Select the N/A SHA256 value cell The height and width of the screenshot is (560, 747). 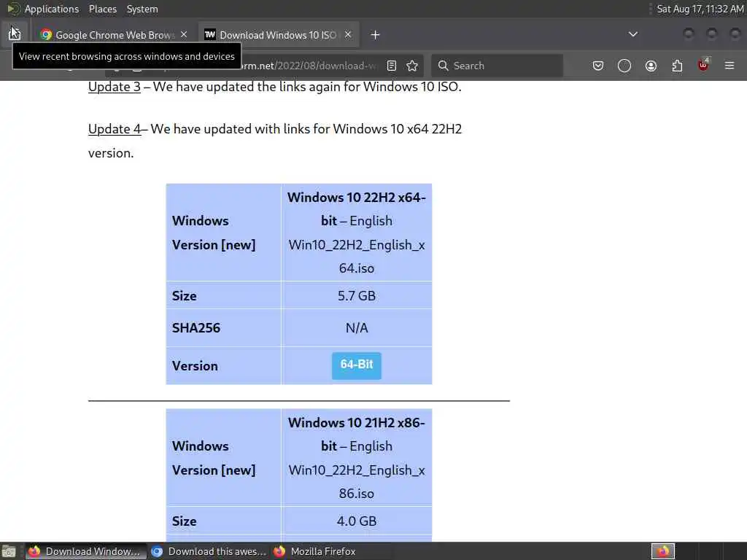(x=357, y=327)
